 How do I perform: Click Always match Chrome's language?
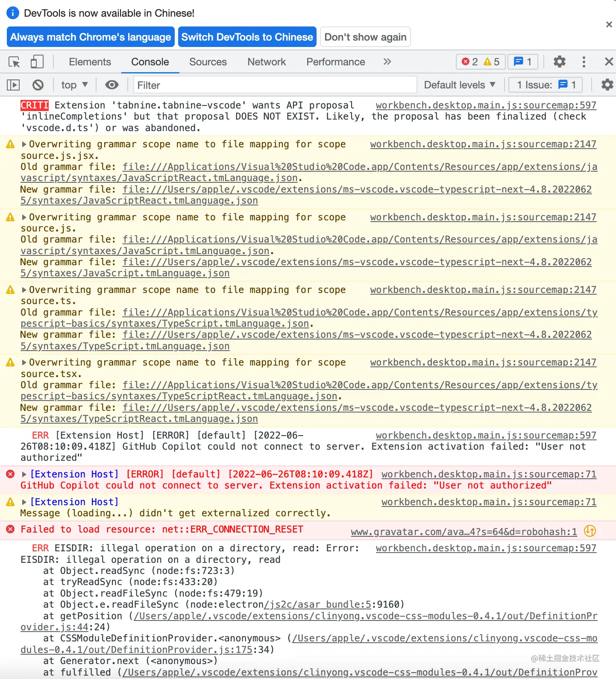coord(91,37)
